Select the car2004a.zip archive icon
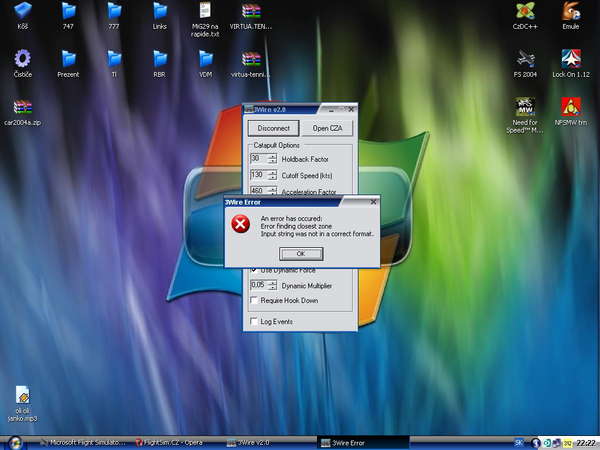 click(23, 112)
